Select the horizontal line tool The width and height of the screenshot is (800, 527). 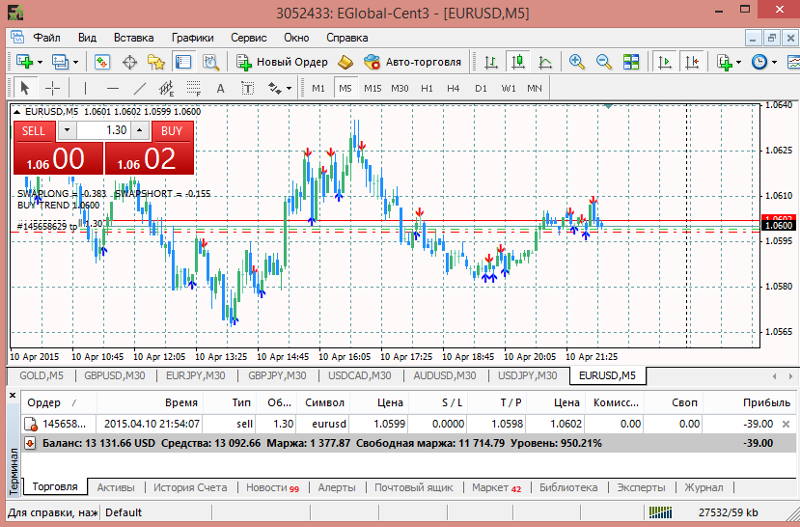pyautogui.click(x=113, y=88)
